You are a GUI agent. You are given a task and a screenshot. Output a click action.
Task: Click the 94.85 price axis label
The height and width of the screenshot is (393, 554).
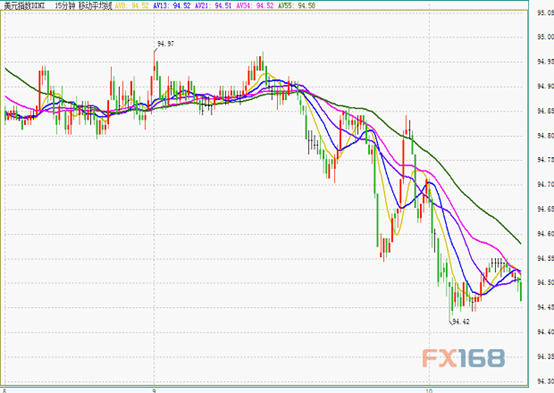click(x=545, y=111)
